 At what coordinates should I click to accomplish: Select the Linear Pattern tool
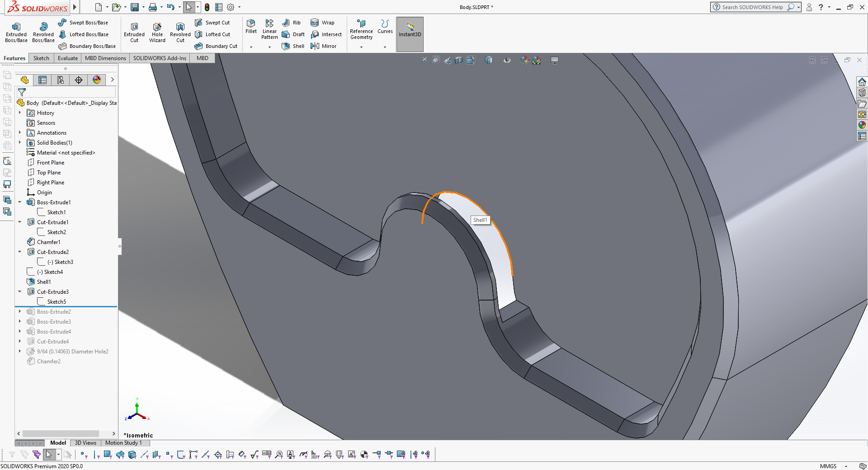click(x=269, y=29)
